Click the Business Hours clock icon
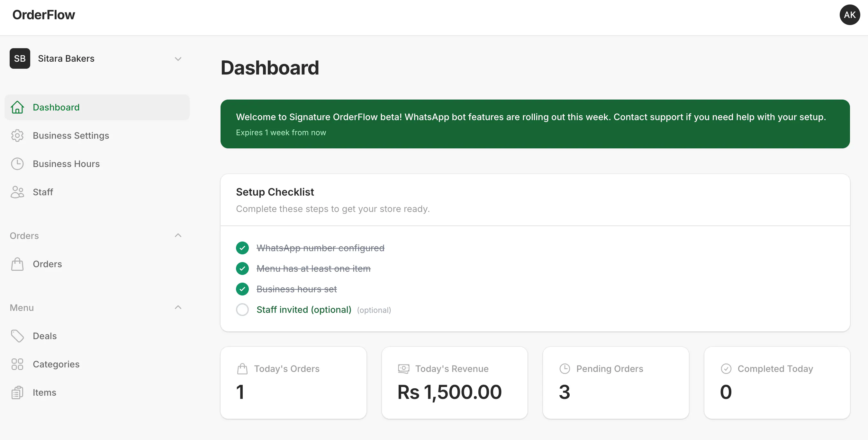The width and height of the screenshot is (868, 440). point(17,164)
